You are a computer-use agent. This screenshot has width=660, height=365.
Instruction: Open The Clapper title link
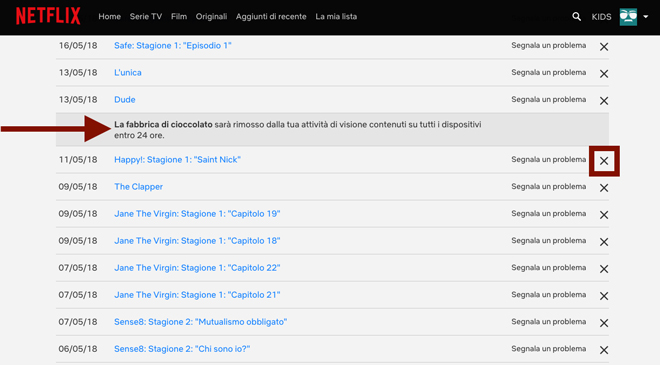(138, 186)
